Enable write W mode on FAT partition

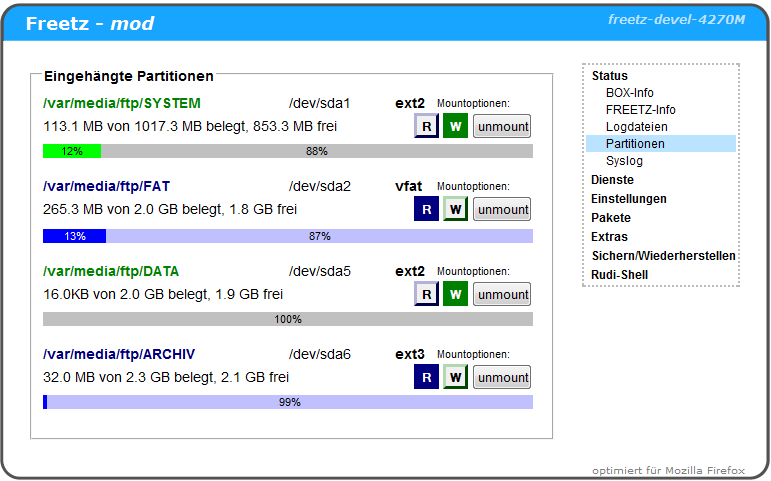coord(455,209)
